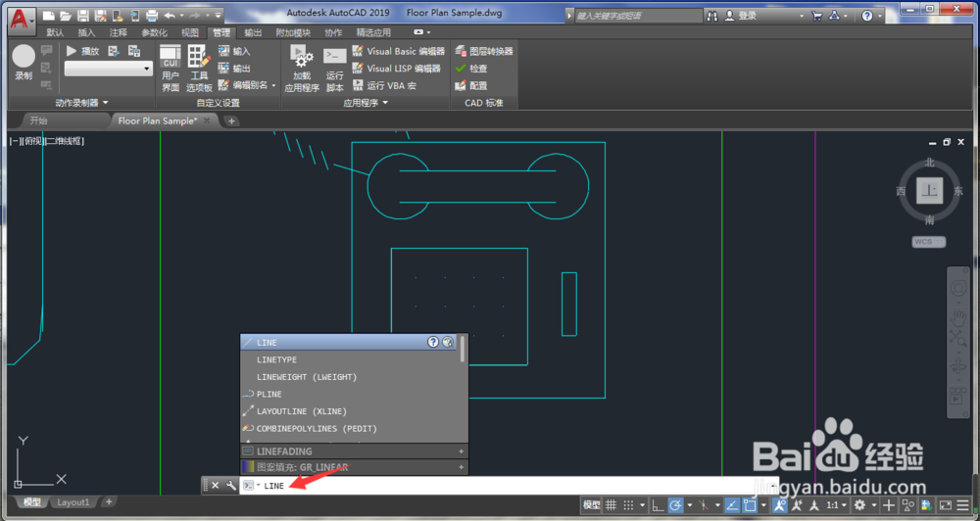Open the action macro name combo box

pyautogui.click(x=109, y=69)
